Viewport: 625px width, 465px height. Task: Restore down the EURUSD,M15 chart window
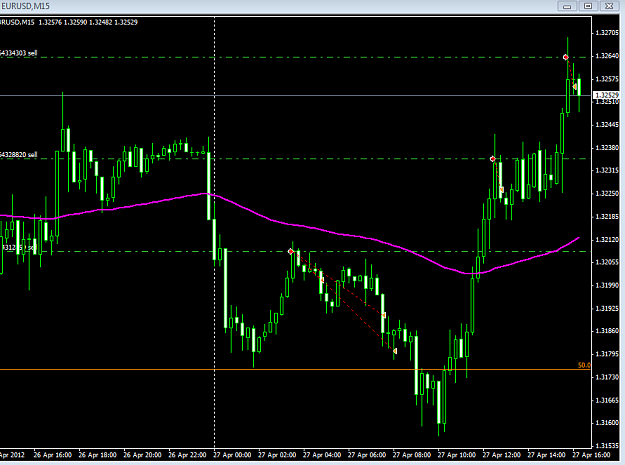(x=588, y=6)
